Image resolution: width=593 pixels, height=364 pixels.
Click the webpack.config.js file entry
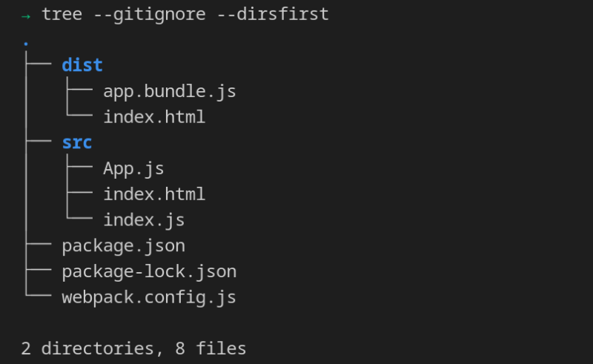149,298
